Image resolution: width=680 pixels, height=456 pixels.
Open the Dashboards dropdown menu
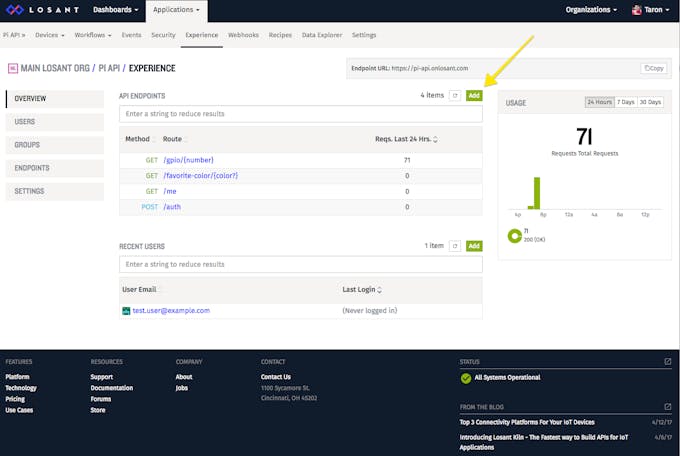(115, 10)
